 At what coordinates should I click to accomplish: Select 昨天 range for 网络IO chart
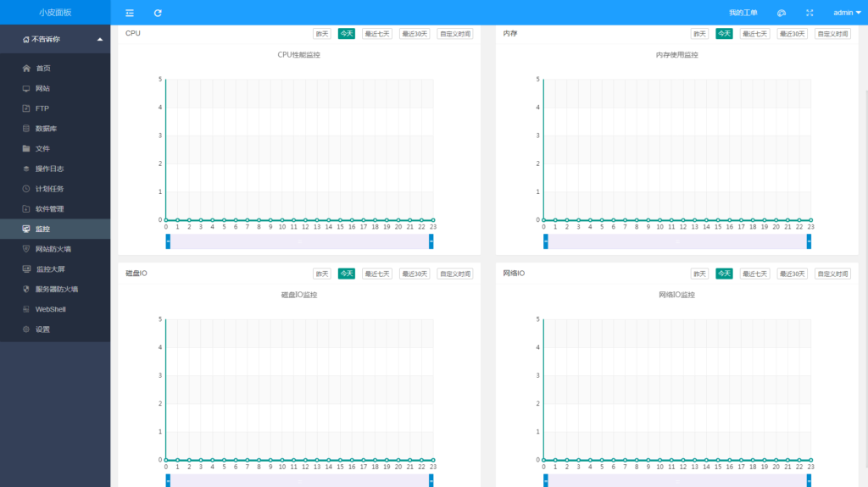(x=699, y=274)
